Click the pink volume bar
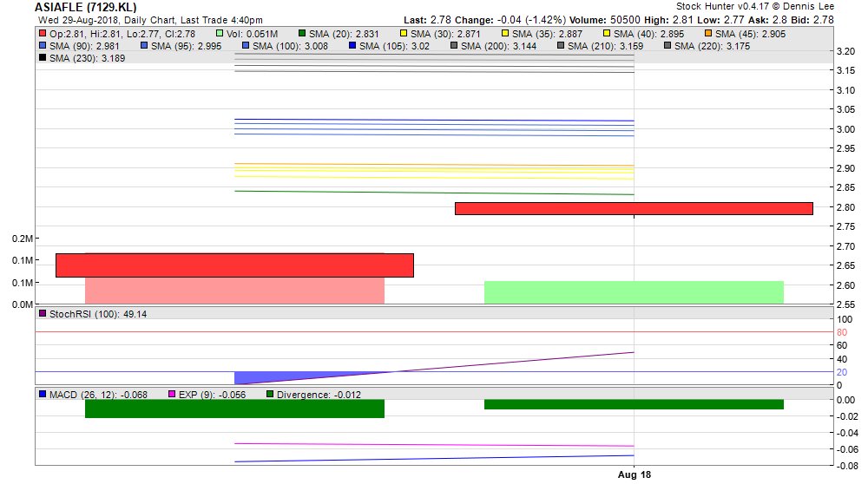Viewport: 868px width, 484px height. pos(234,291)
